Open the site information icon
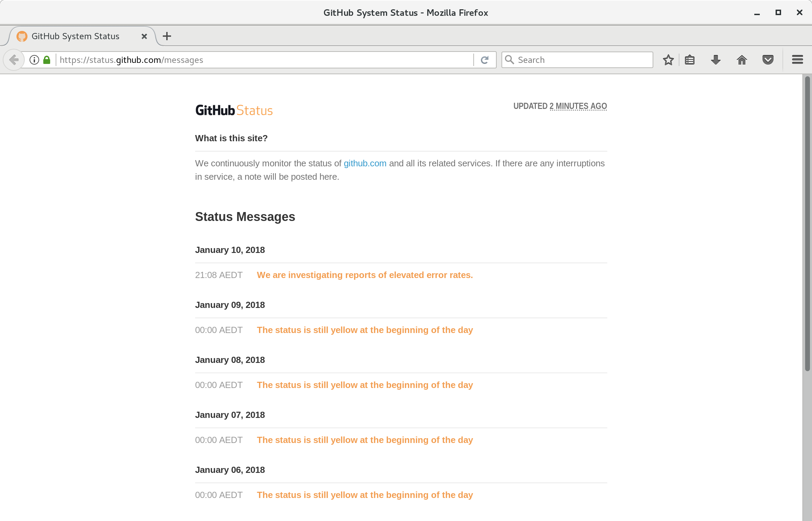 click(x=34, y=60)
